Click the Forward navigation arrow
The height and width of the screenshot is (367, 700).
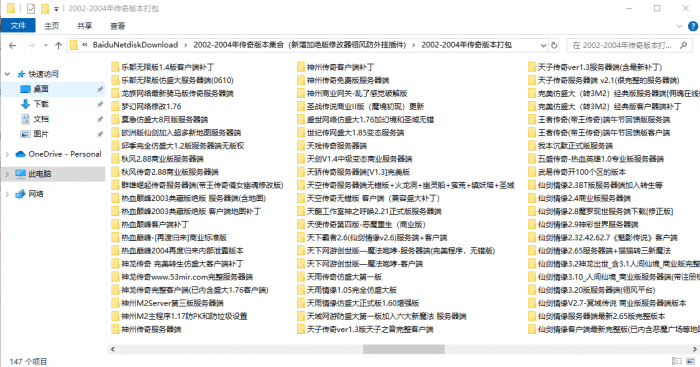pyautogui.click(x=31, y=45)
